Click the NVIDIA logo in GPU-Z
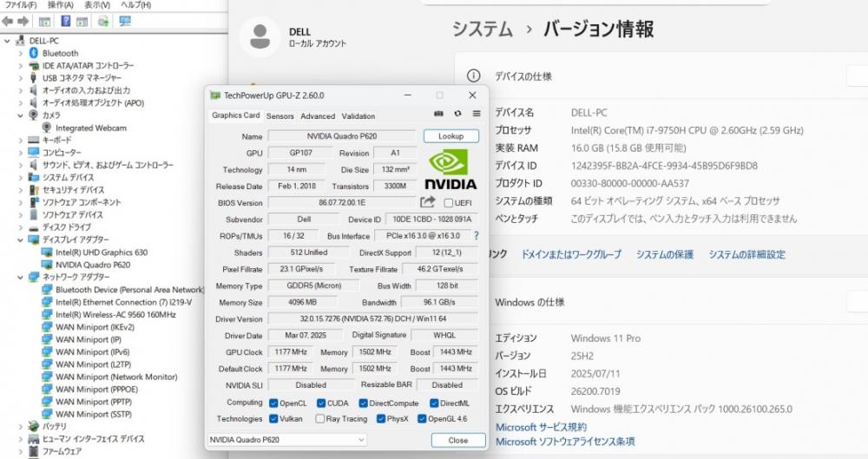The height and width of the screenshot is (459, 868). (x=450, y=169)
